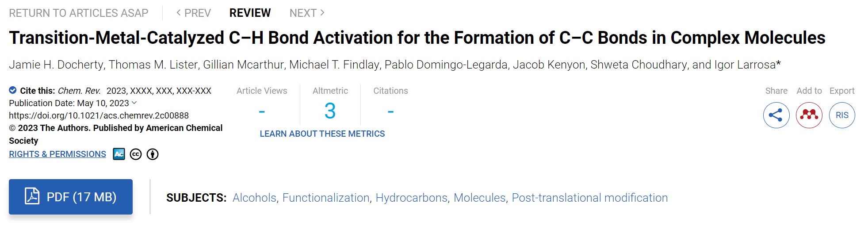
Task: Download the PDF (17 MB)
Action: 71,197
